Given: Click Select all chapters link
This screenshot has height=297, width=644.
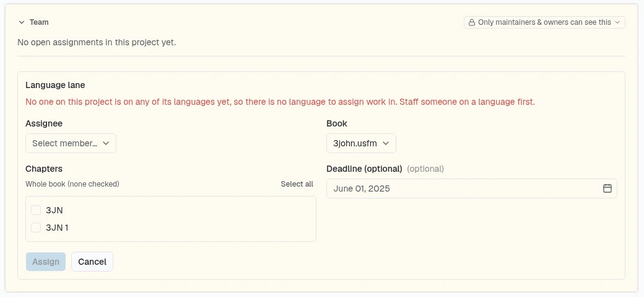Looking at the screenshot, I should (297, 184).
